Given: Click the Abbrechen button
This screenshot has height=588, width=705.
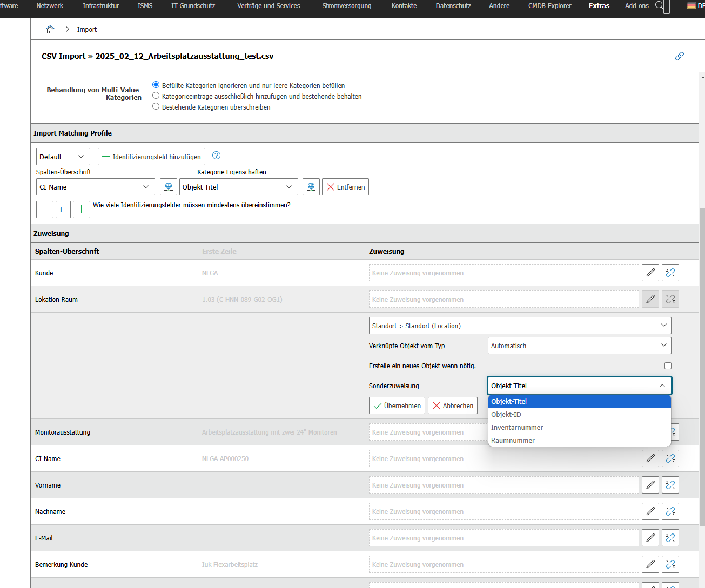Looking at the screenshot, I should (x=453, y=405).
